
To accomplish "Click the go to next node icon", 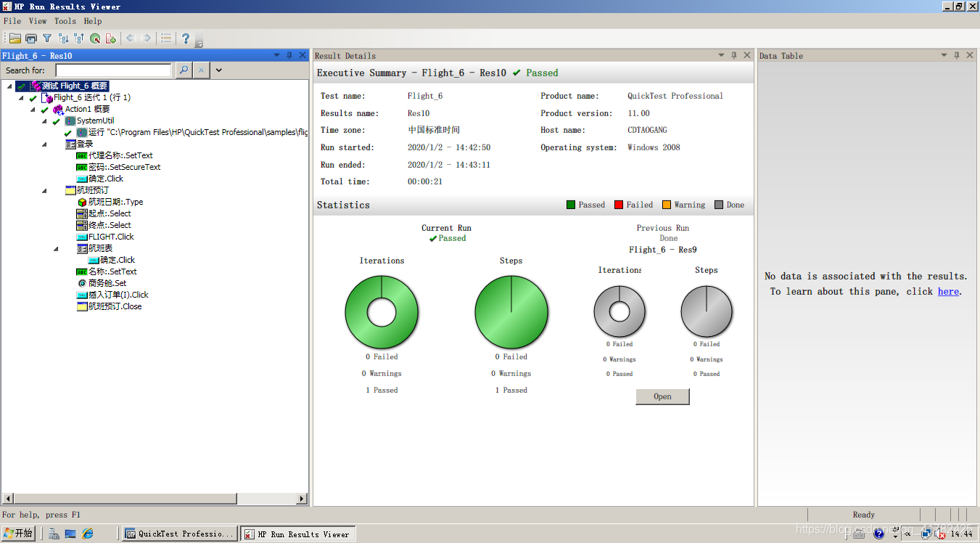I will coord(63,38).
